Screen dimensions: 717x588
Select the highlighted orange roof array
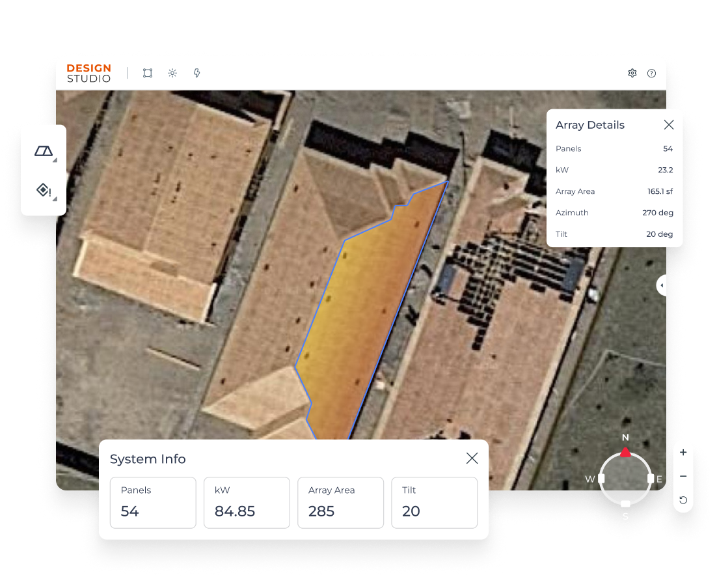[x=364, y=306]
